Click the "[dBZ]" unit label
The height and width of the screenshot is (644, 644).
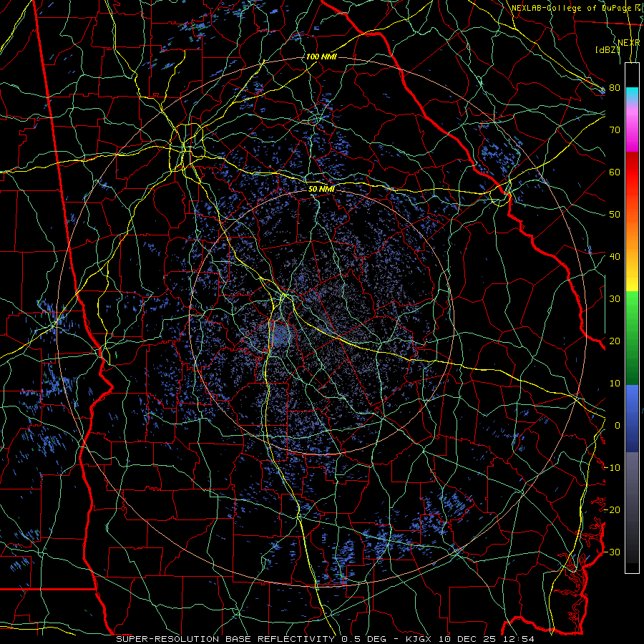(x=608, y=50)
